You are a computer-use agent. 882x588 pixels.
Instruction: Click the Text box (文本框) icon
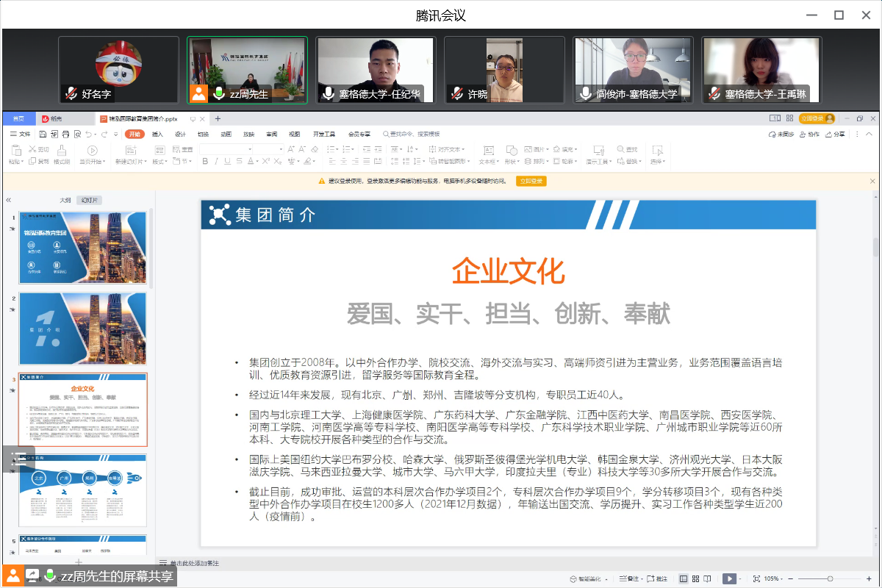click(x=489, y=150)
